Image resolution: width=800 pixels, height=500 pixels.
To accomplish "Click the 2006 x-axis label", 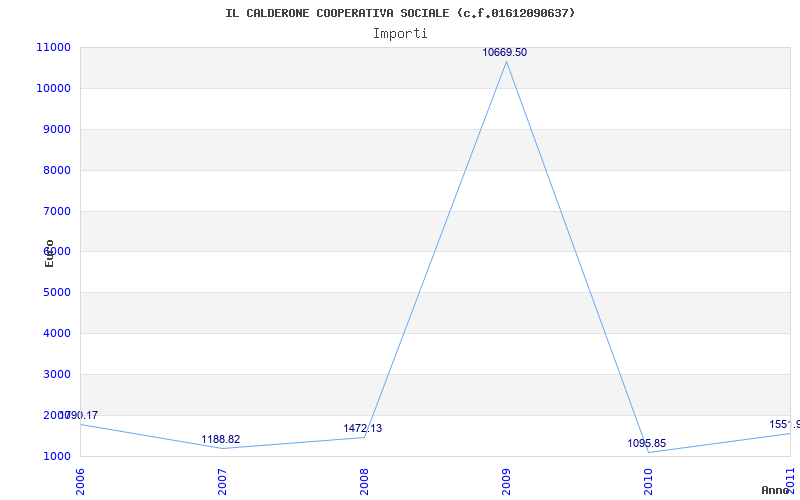I will tap(80, 483).
